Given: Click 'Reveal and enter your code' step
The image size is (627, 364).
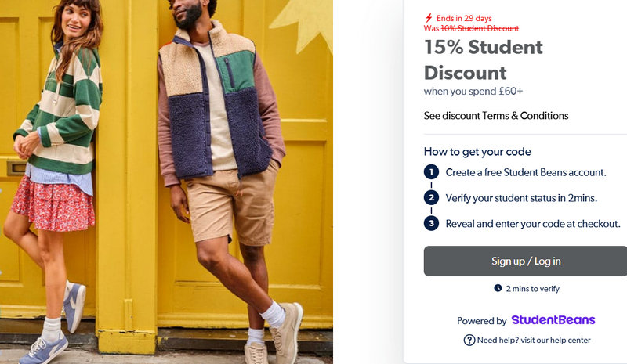Looking at the screenshot, I should coord(533,224).
